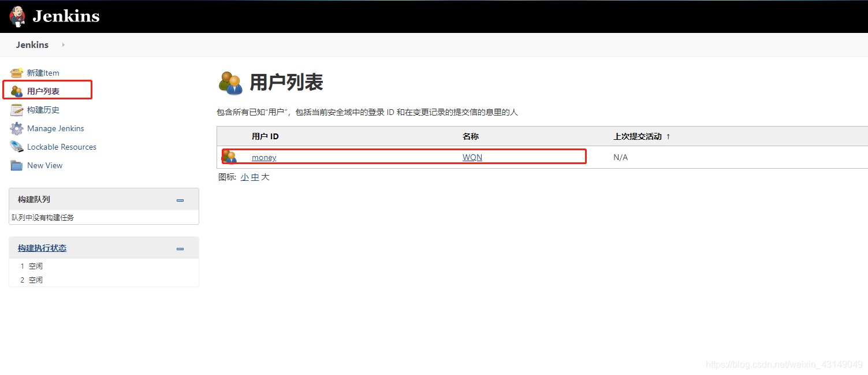Image resolution: width=868 pixels, height=375 pixels.
Task: Click the Jenkins butler logo icon
Action: (x=17, y=16)
